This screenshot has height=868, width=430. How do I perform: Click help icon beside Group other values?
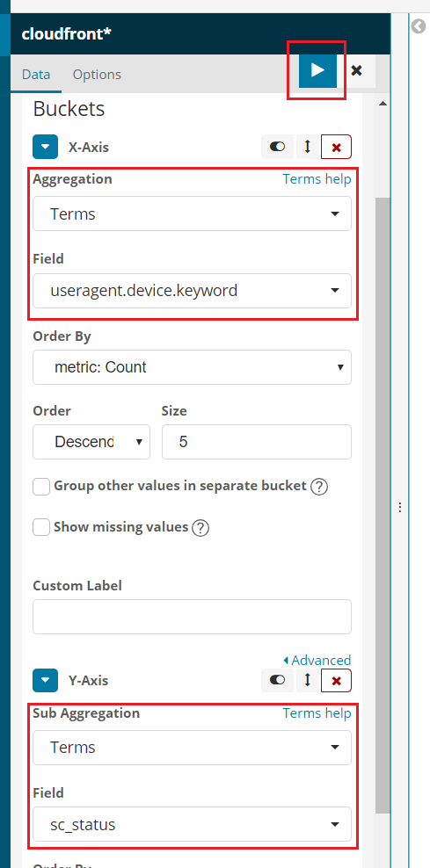(319, 487)
